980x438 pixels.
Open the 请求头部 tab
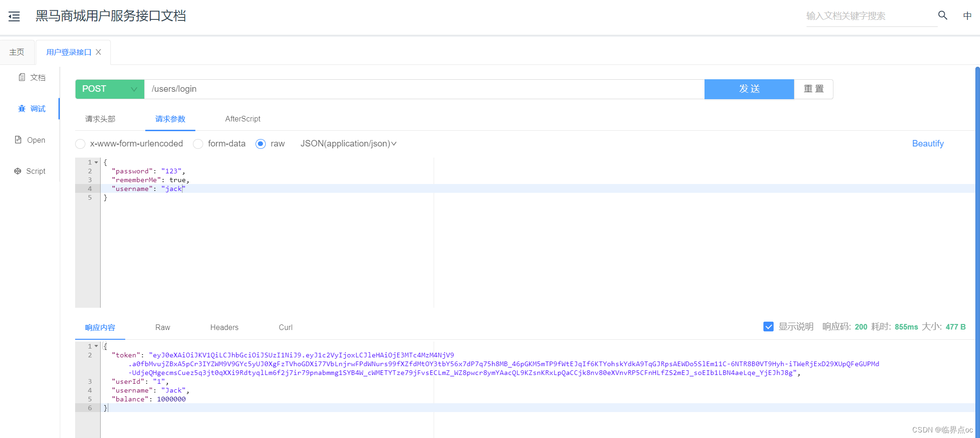click(x=100, y=119)
